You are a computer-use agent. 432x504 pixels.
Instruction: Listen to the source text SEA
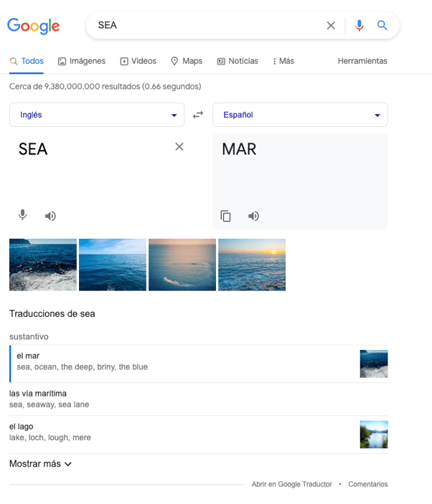(x=50, y=216)
